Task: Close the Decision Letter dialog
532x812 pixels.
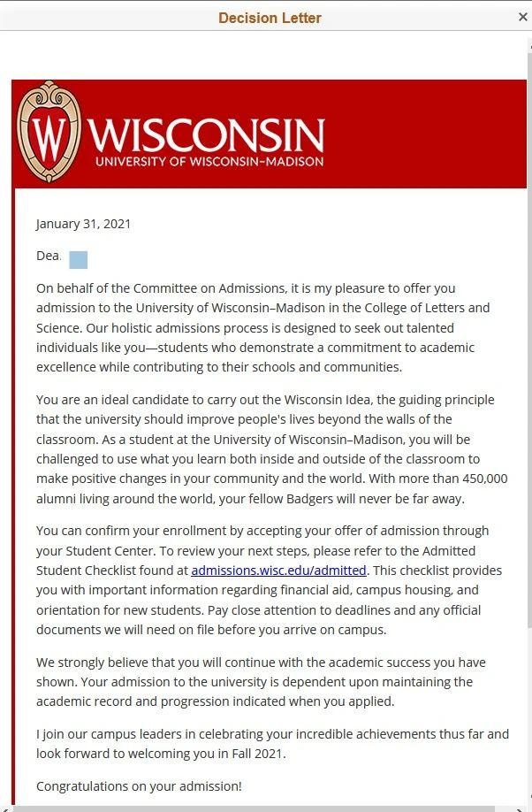Action: [522, 17]
